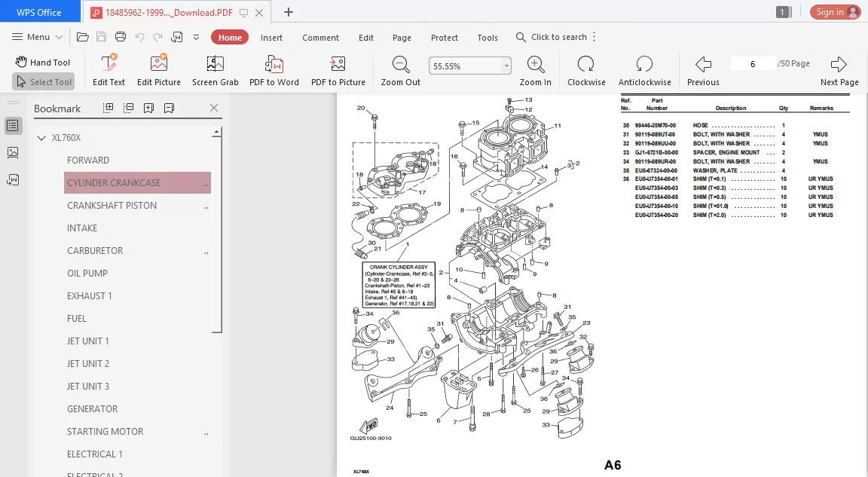Click the Save icon in quick toolbar
Screen dimensions: 868x477
click(101, 37)
